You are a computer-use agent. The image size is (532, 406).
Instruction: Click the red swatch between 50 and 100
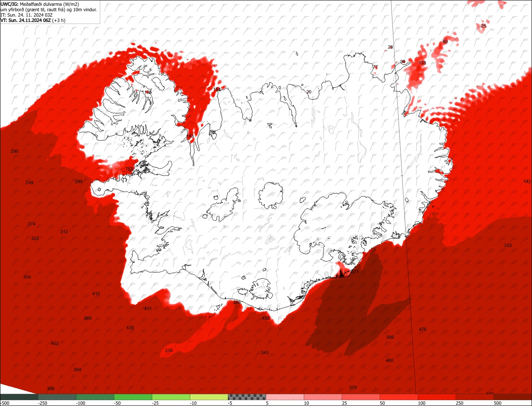tap(399, 396)
